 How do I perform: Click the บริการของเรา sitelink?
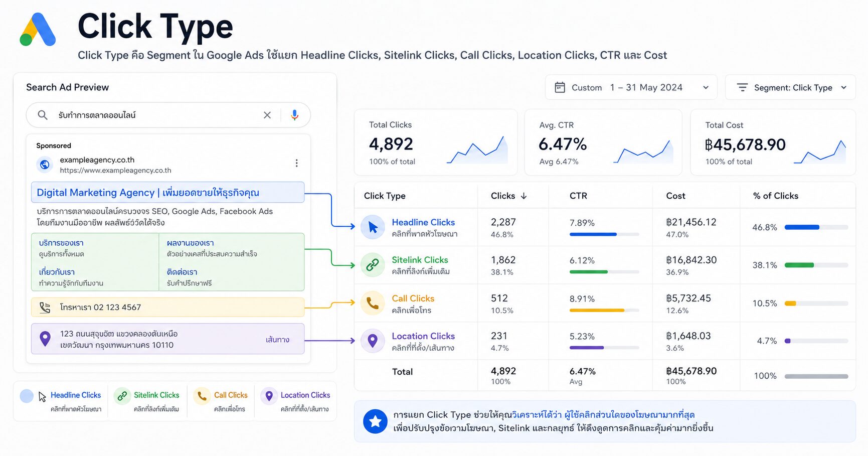pos(61,243)
